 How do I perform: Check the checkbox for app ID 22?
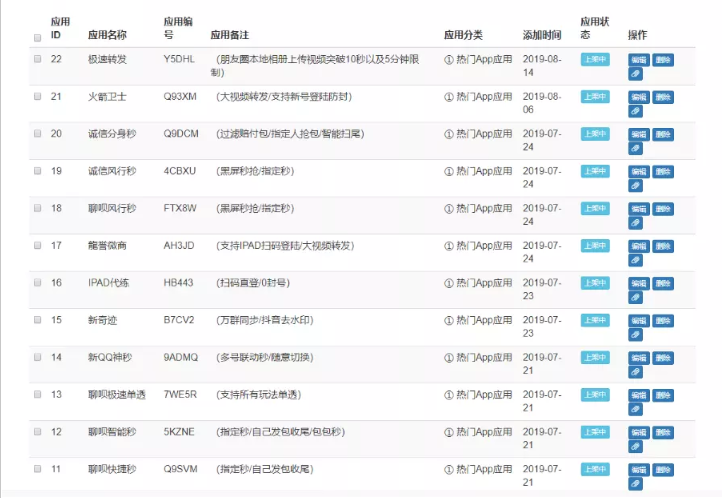tap(37, 59)
